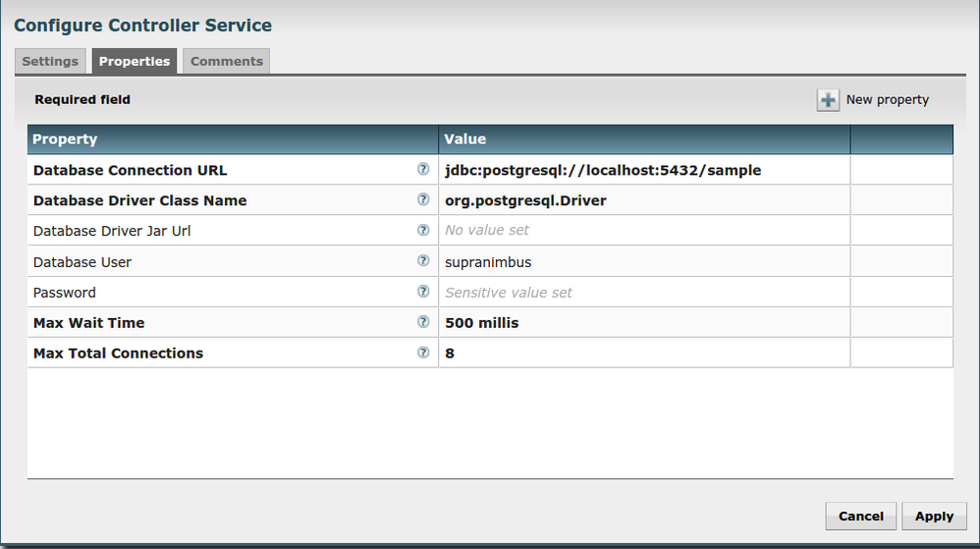Click help icon for Max Wait Time
Viewport: 980px width, 549px height.
(423, 322)
